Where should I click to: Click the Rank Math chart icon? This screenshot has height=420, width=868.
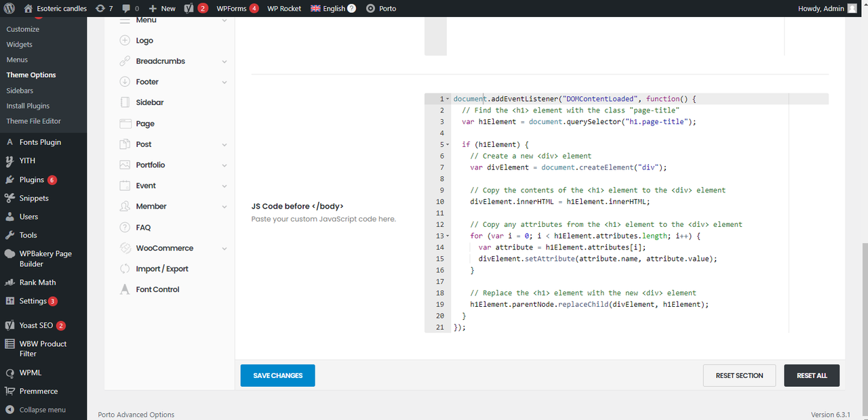pyautogui.click(x=9, y=282)
